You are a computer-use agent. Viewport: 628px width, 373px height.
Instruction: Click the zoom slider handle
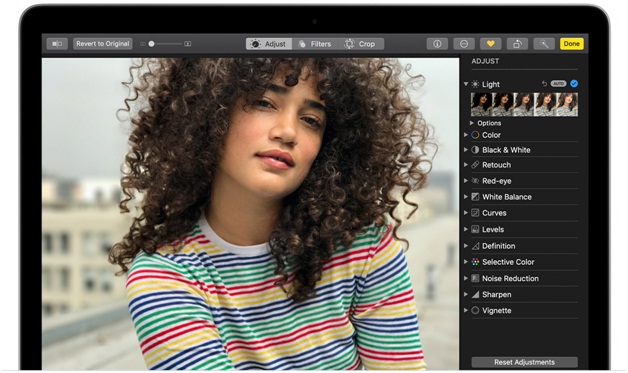pyautogui.click(x=151, y=44)
